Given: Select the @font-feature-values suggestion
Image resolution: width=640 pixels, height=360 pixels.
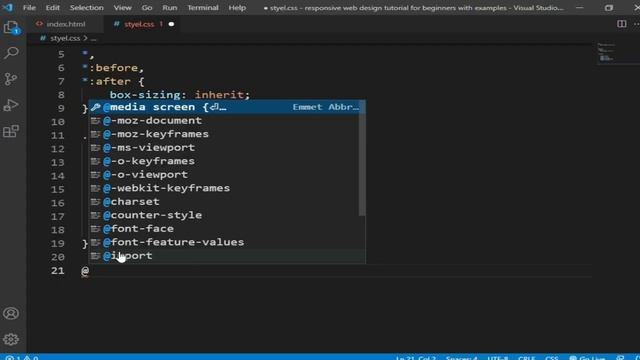Looking at the screenshot, I should (x=224, y=242).
